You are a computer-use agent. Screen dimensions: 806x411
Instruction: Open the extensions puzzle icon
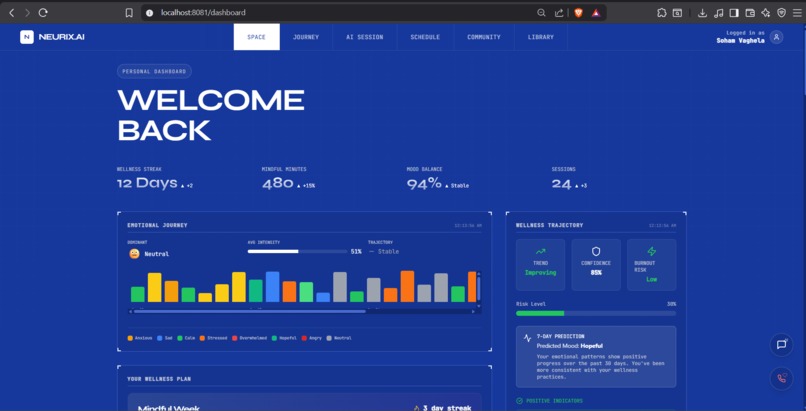tap(662, 13)
